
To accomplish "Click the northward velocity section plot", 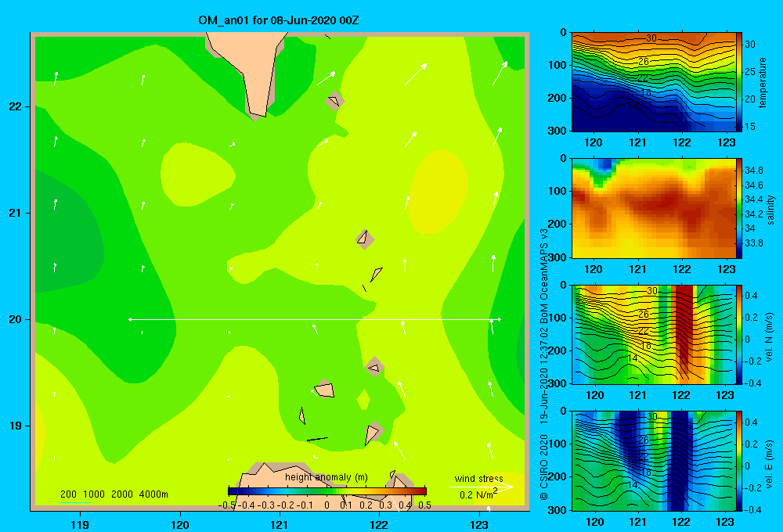I will tap(654, 334).
